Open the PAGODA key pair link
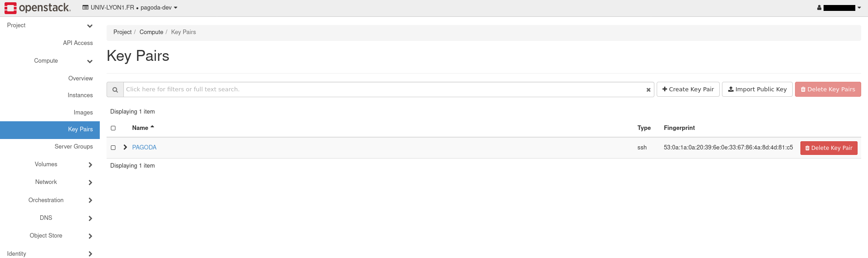868x258 pixels. 144,148
